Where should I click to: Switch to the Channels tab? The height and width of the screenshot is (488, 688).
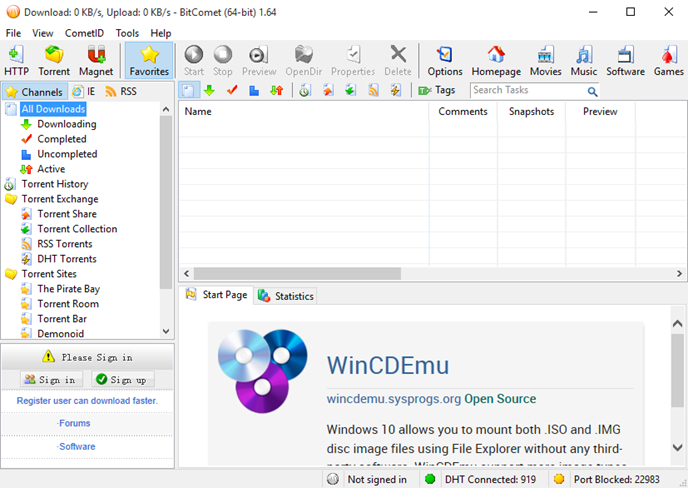tap(35, 92)
